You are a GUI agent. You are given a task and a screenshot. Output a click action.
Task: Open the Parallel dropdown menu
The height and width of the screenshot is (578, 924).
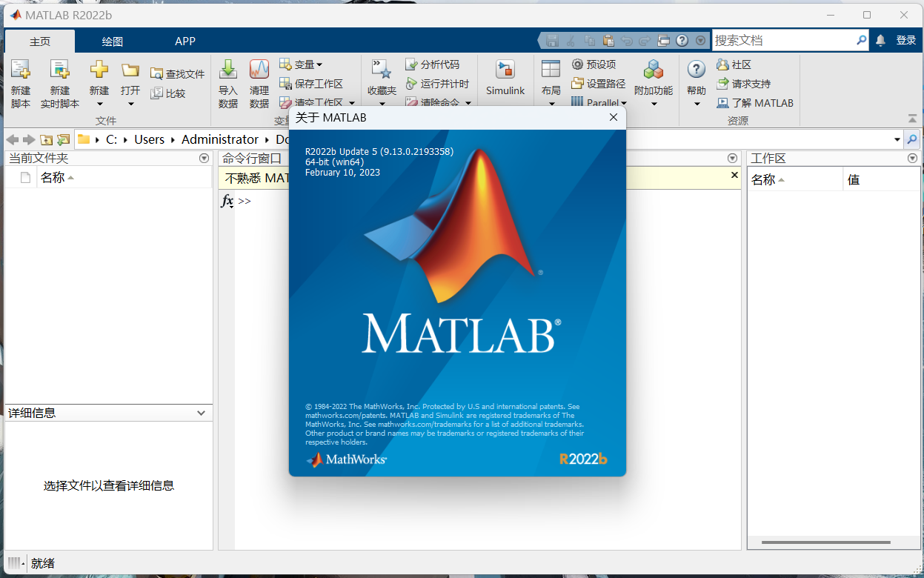tap(599, 103)
